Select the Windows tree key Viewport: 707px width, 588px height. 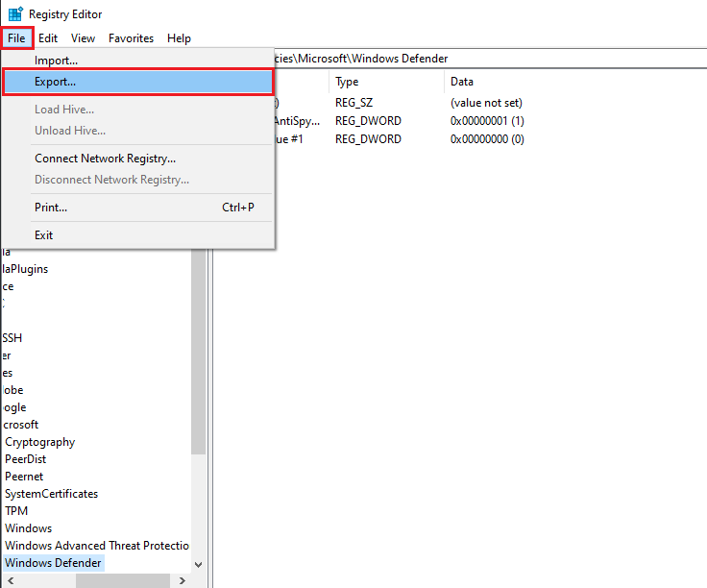tap(29, 528)
